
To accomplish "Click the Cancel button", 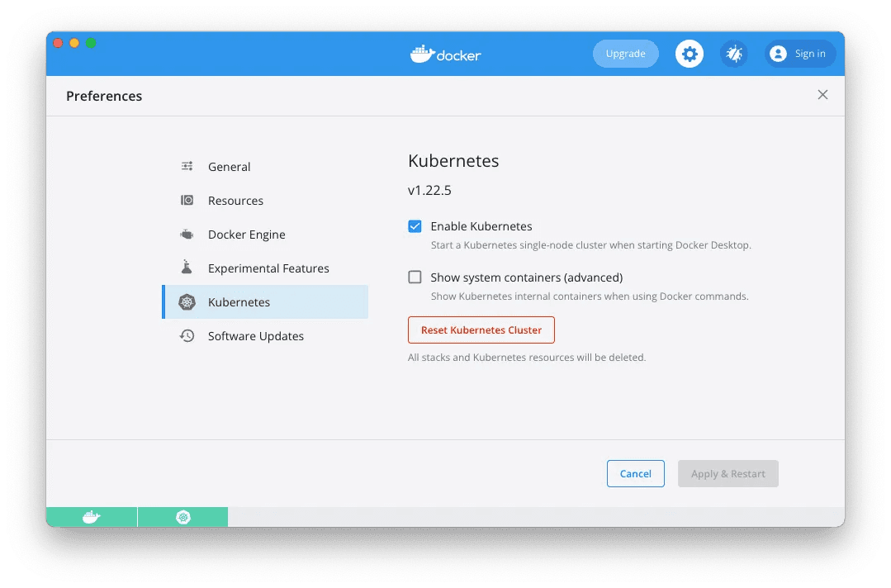I will click(635, 474).
